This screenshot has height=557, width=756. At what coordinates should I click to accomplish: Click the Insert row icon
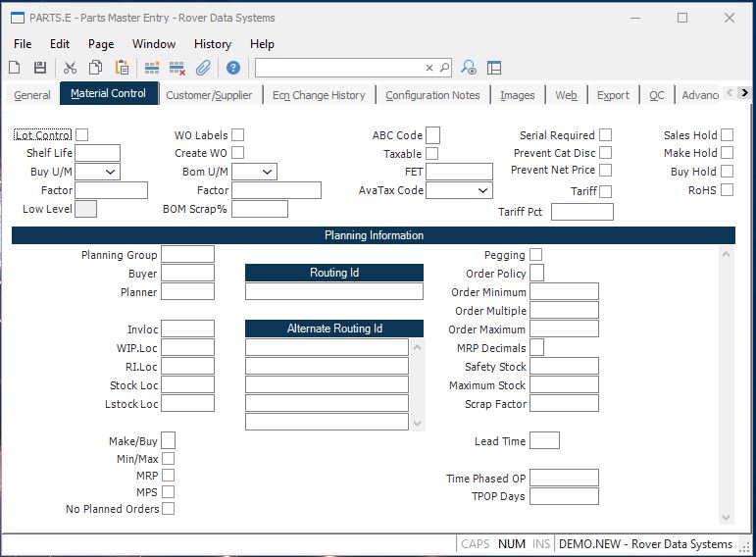click(152, 68)
